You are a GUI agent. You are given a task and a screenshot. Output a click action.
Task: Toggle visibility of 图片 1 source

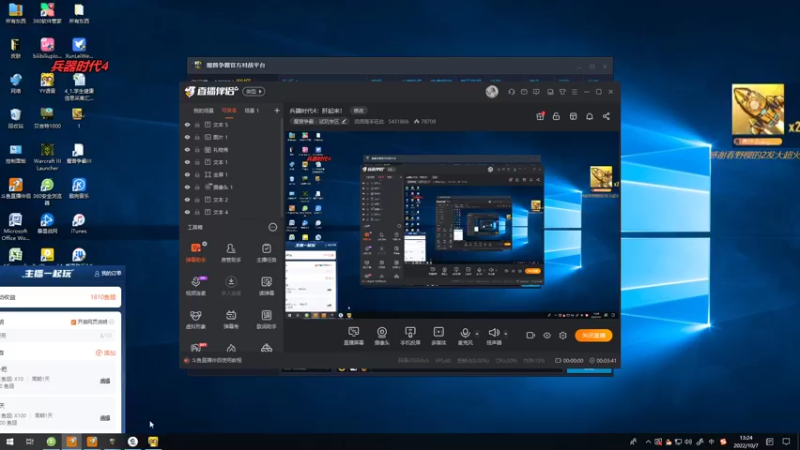[x=187, y=137]
